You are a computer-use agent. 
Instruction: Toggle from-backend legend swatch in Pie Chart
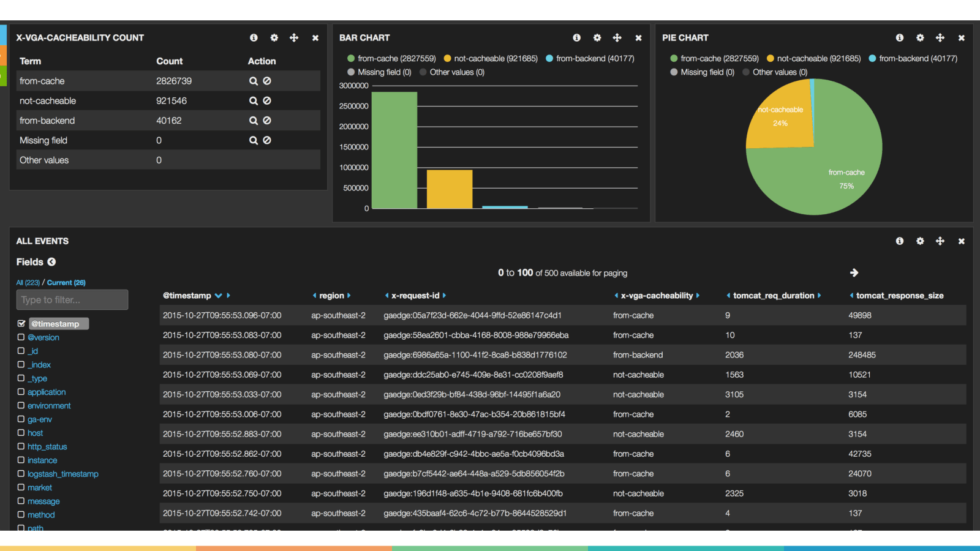(872, 59)
